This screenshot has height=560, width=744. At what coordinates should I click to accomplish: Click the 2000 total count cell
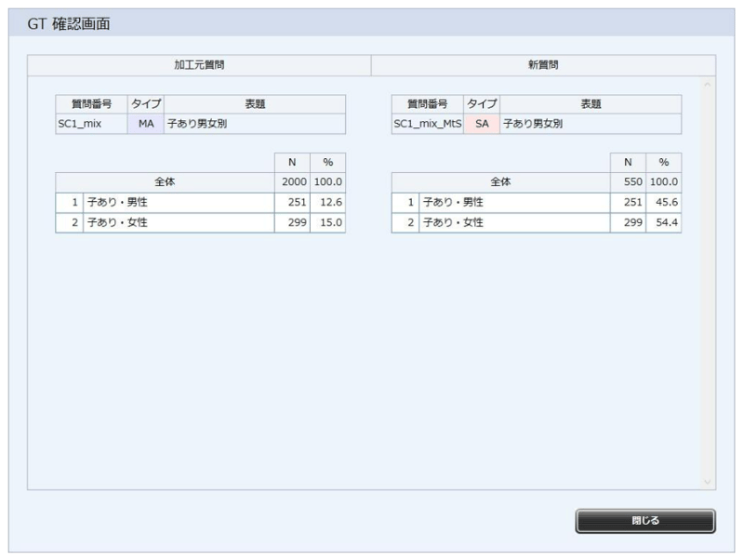pos(293,182)
